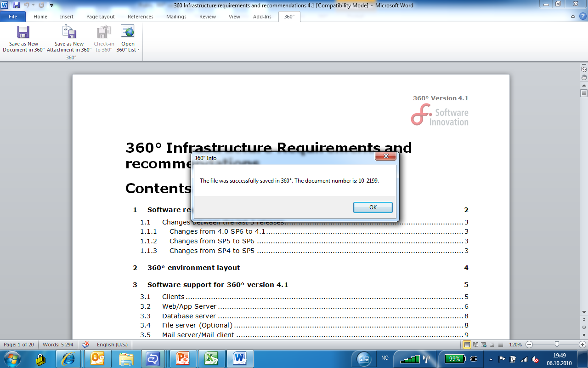The height and width of the screenshot is (368, 588).
Task: Click the Next Page double-arrow button
Action: pyautogui.click(x=584, y=334)
